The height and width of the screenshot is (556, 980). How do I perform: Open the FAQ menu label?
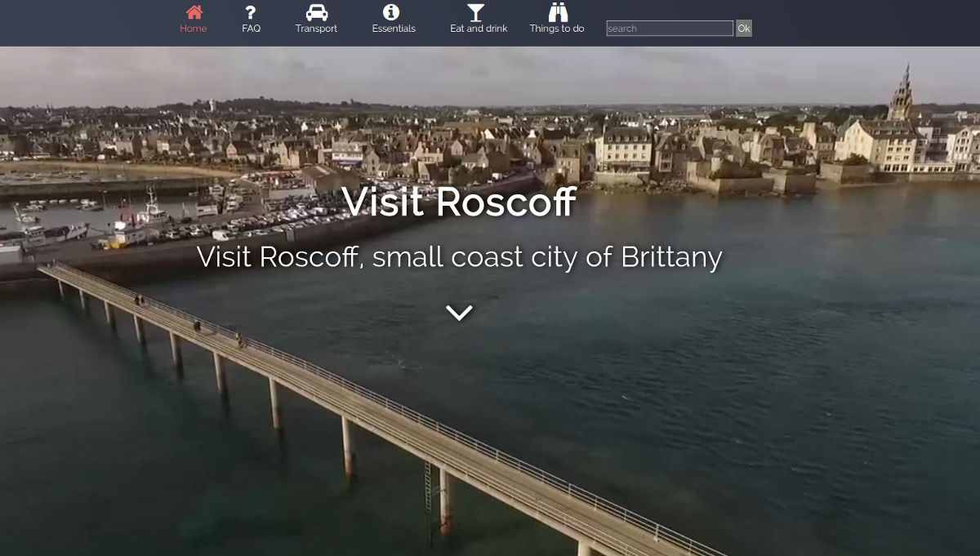pos(251,29)
